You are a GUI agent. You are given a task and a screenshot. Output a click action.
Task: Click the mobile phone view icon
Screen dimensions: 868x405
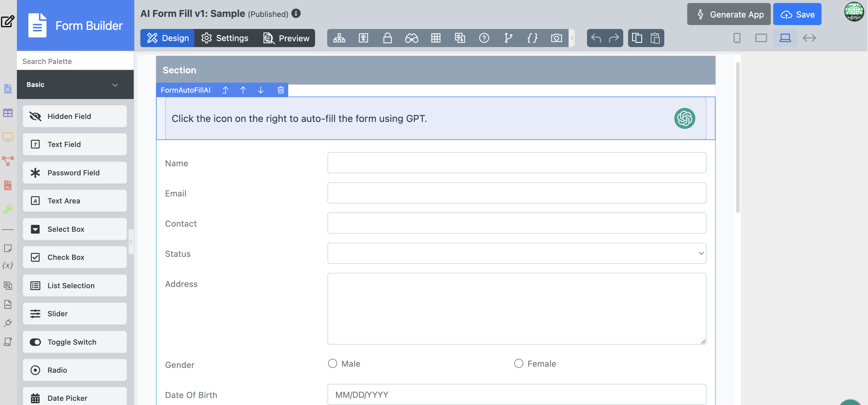click(737, 38)
